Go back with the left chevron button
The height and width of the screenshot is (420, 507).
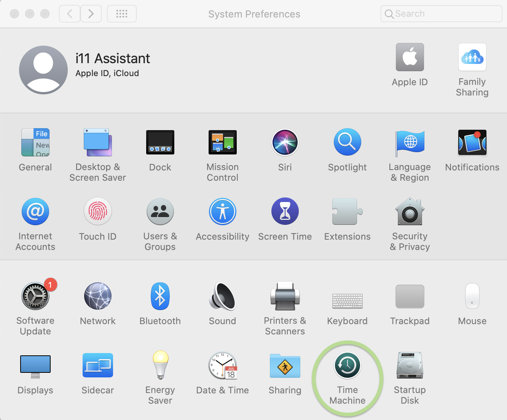click(70, 14)
